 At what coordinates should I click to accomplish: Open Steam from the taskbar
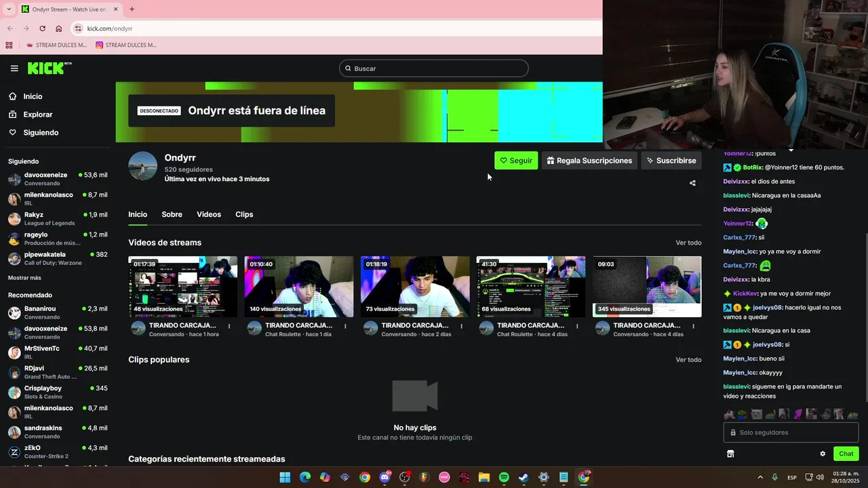click(524, 477)
